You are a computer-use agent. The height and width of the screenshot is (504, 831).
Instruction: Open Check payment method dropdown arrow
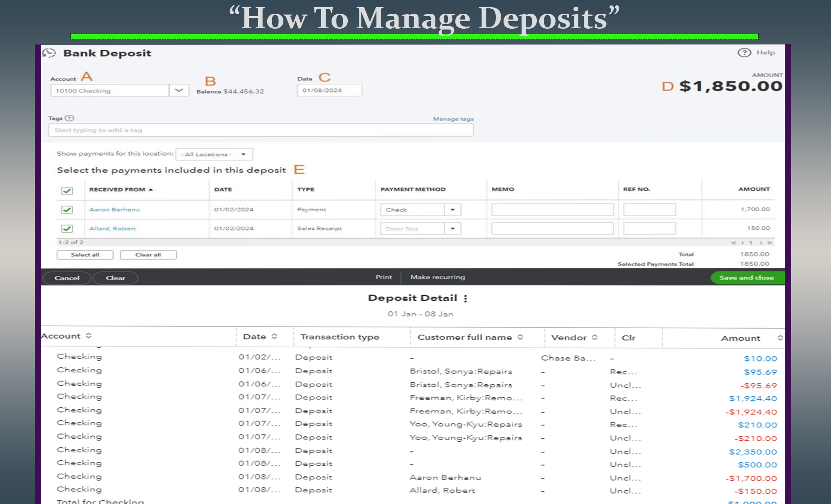pyautogui.click(x=452, y=209)
